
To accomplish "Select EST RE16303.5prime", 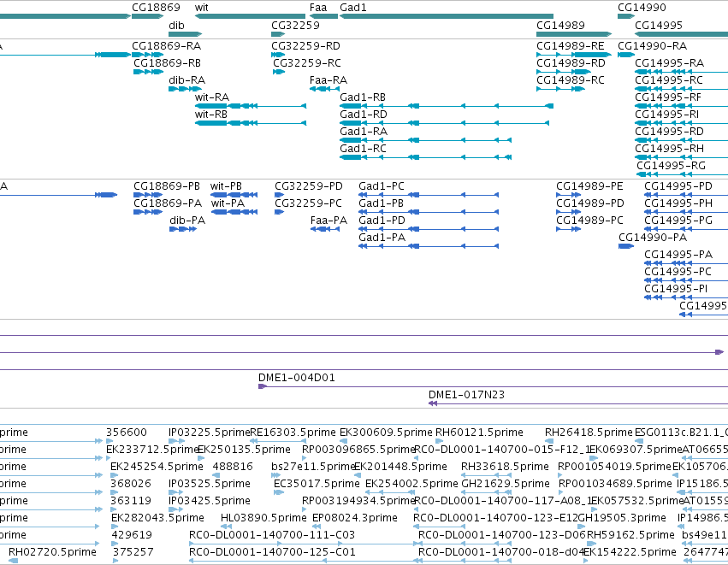I will point(278,441).
